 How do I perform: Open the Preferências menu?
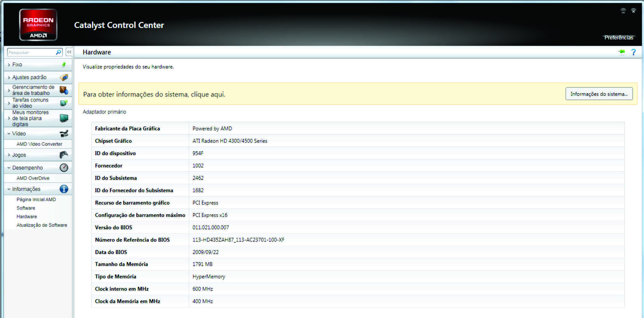tap(619, 37)
